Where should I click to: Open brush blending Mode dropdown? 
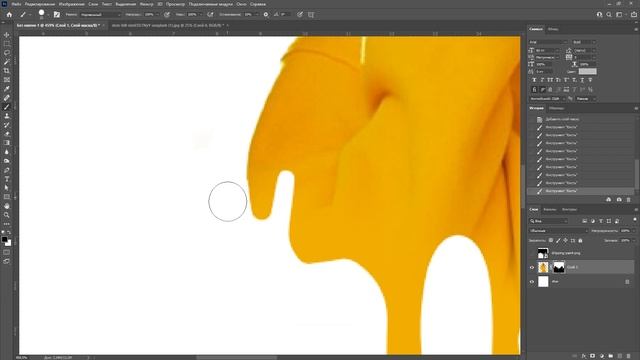[x=100, y=14]
